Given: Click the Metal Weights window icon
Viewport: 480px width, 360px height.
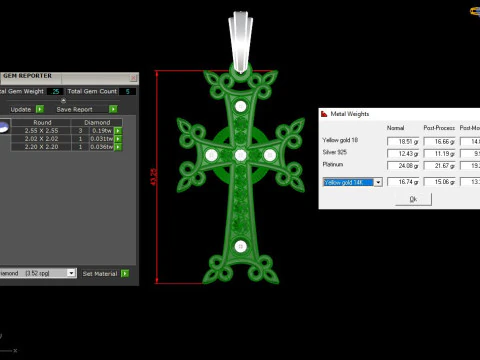Looking at the screenshot, I should (324, 114).
